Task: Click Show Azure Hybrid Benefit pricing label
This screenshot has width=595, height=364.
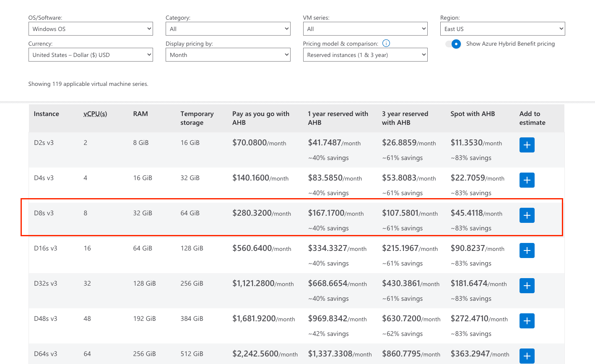Action: pos(510,44)
